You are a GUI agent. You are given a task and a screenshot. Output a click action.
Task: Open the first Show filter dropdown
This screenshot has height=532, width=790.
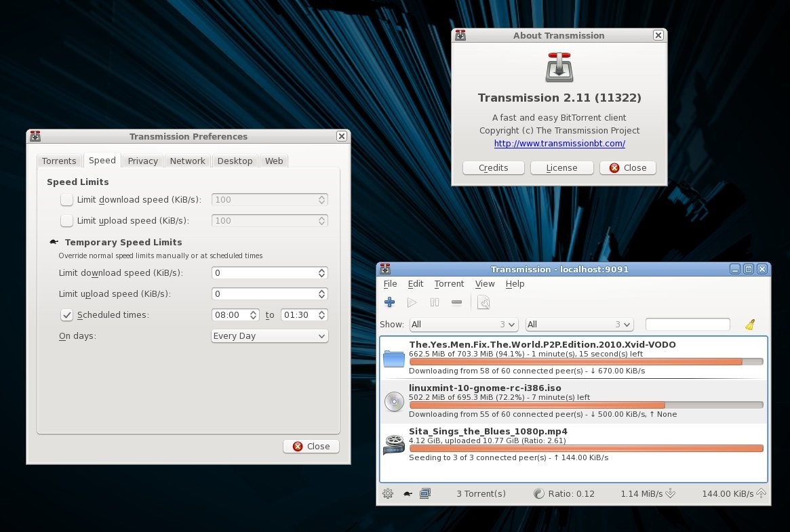463,325
